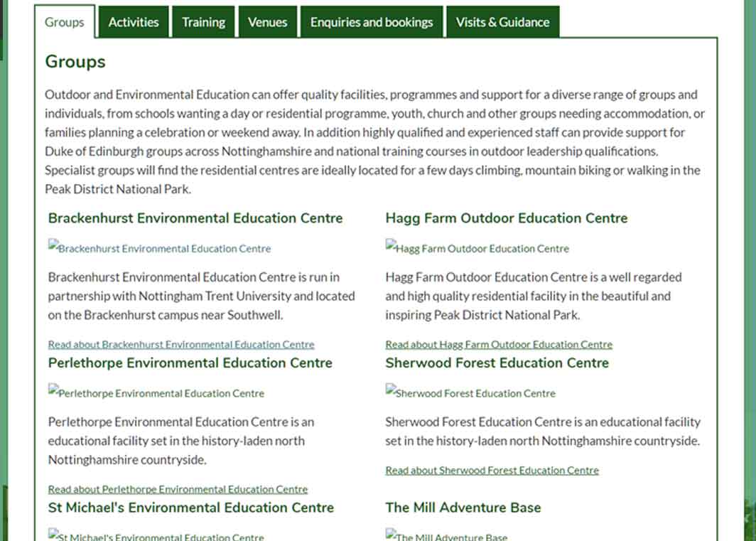The height and width of the screenshot is (541, 756).
Task: Follow Read about Sherwood Forest Education Centre link
Action: pos(492,471)
